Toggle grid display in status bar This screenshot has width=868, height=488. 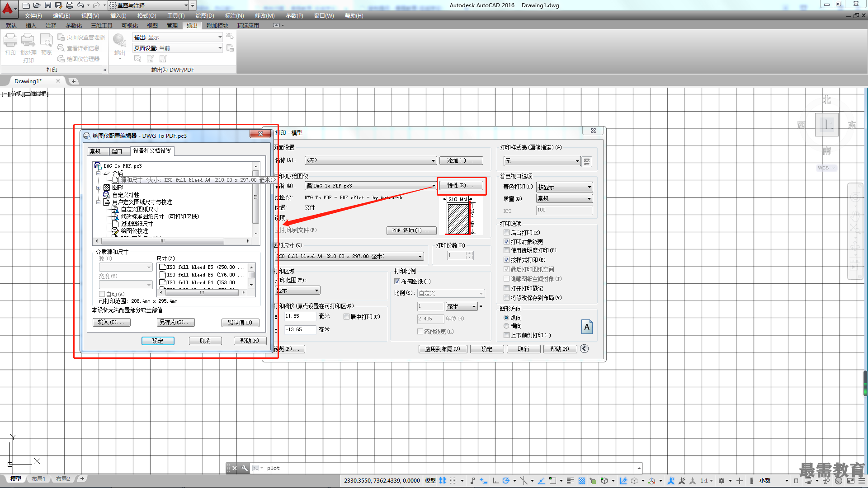443,481
